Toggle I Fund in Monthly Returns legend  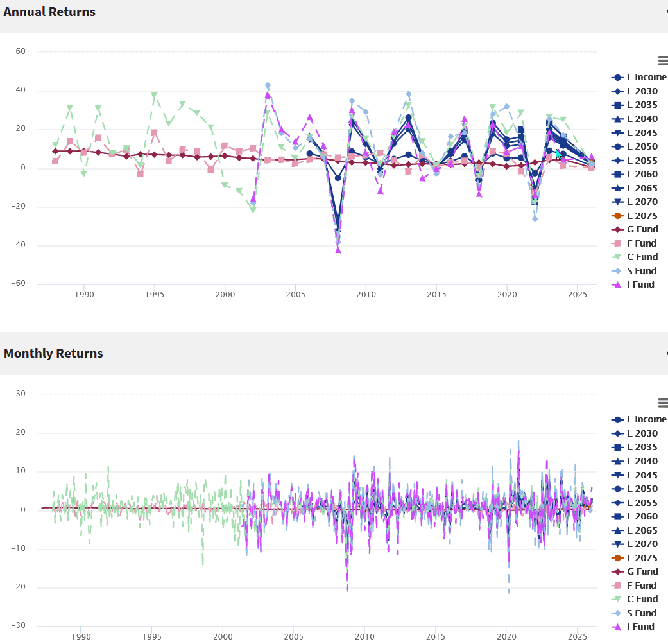[641, 627]
